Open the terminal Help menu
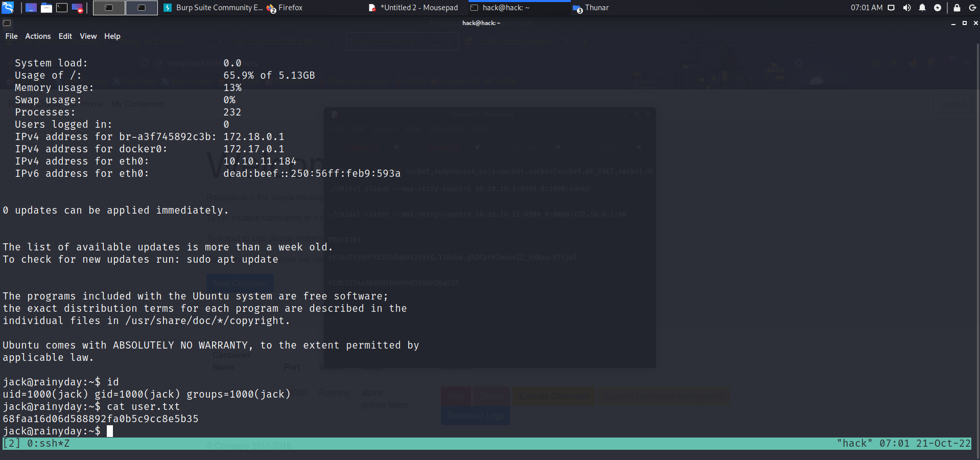The image size is (980, 460). (x=112, y=36)
